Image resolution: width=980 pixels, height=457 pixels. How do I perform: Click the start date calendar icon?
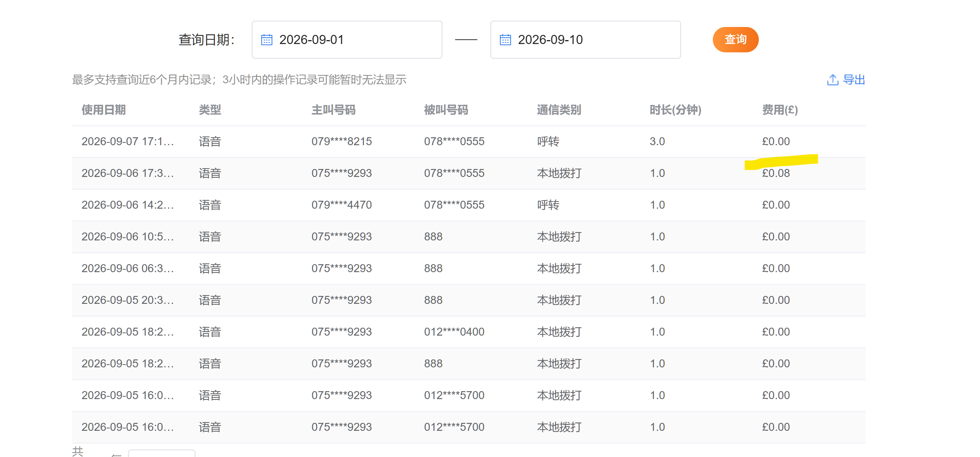(267, 40)
